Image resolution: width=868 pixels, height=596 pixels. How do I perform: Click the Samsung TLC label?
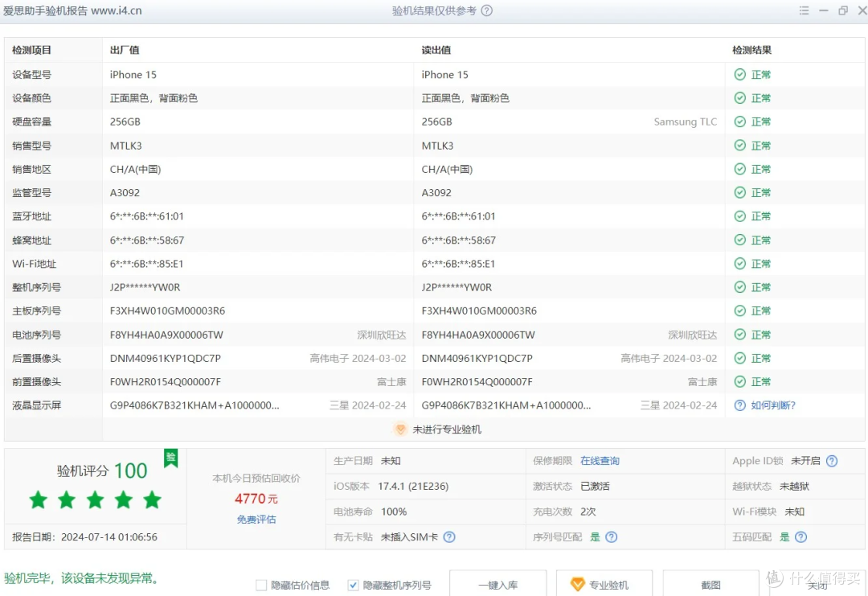tap(686, 122)
